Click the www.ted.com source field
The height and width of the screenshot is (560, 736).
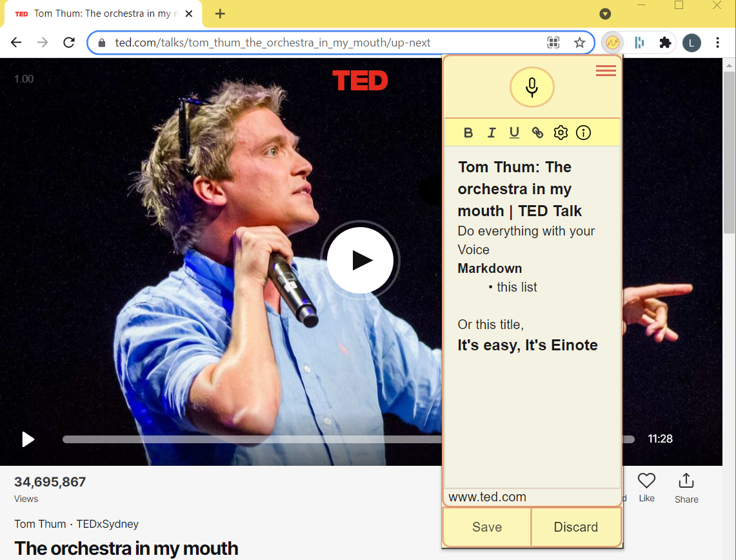[532, 497]
